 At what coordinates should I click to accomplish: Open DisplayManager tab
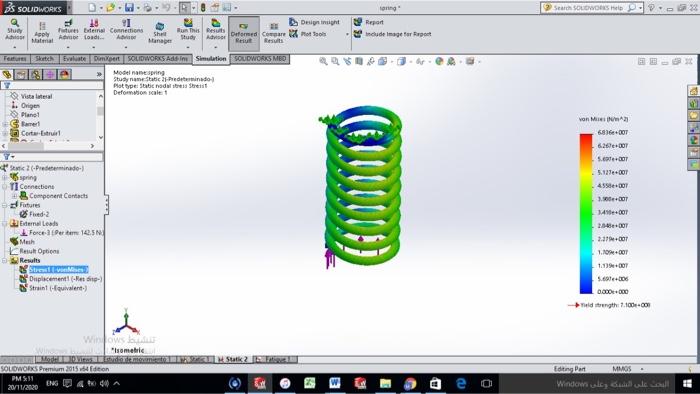65,75
